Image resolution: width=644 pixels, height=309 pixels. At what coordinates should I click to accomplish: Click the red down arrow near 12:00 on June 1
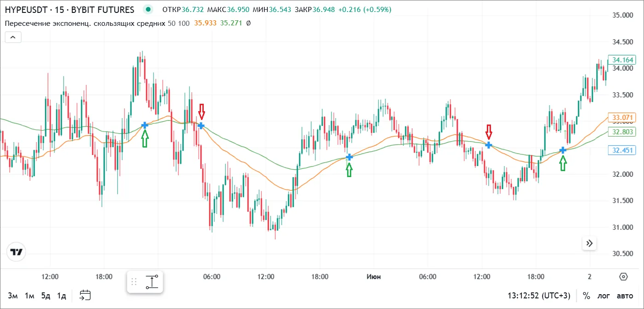tap(489, 132)
